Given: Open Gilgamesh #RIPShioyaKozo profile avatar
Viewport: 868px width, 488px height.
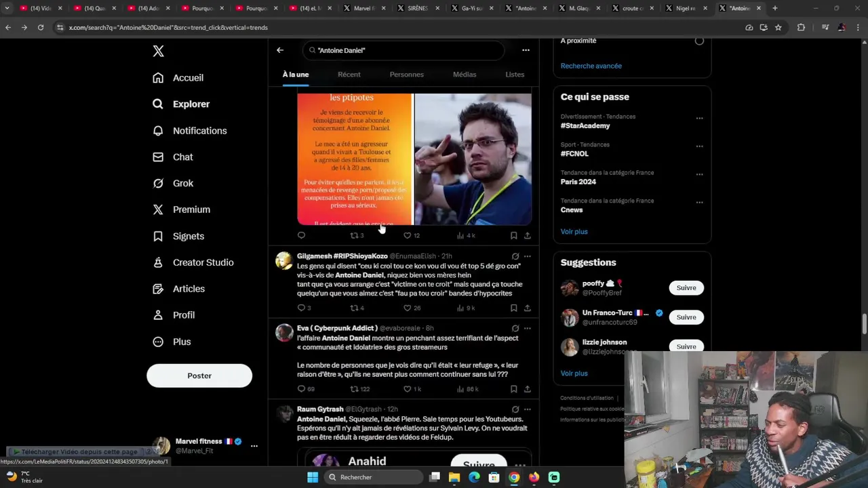Looking at the screenshot, I should tap(284, 260).
